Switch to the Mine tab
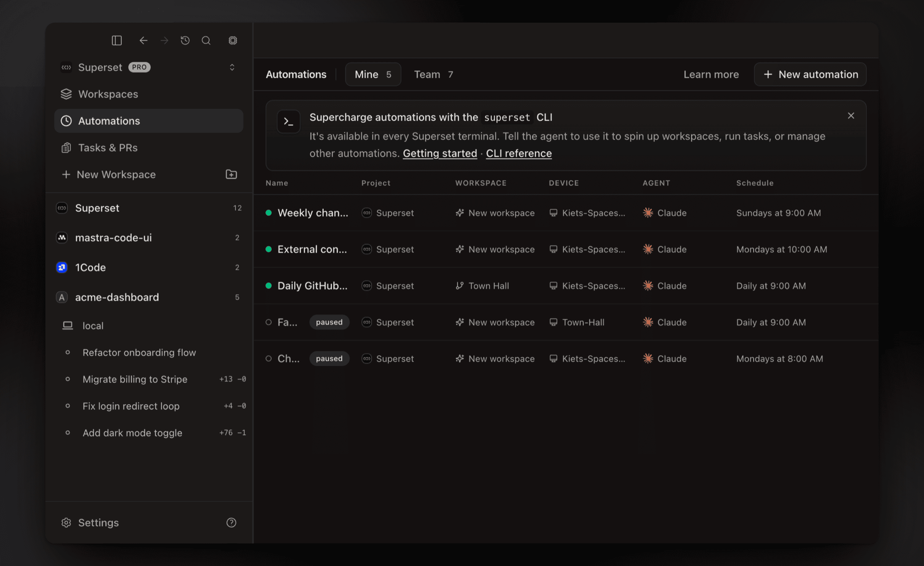Screen dimensions: 924x566 point(373,74)
